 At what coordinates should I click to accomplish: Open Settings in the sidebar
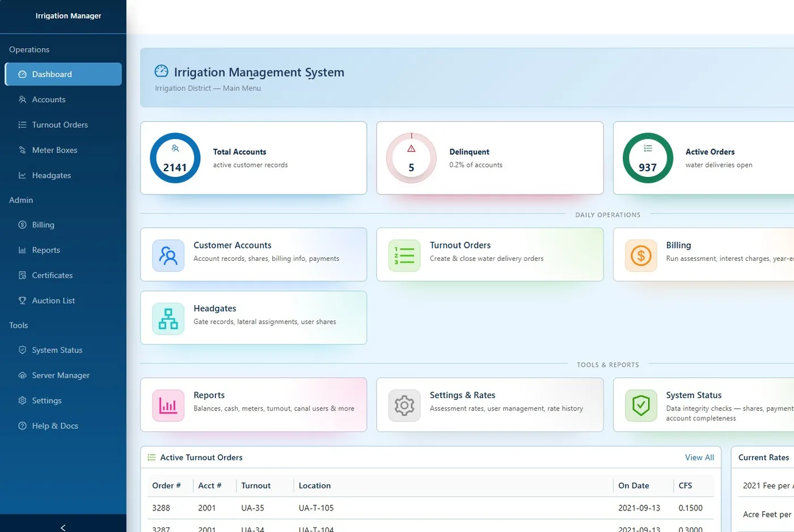point(64,400)
